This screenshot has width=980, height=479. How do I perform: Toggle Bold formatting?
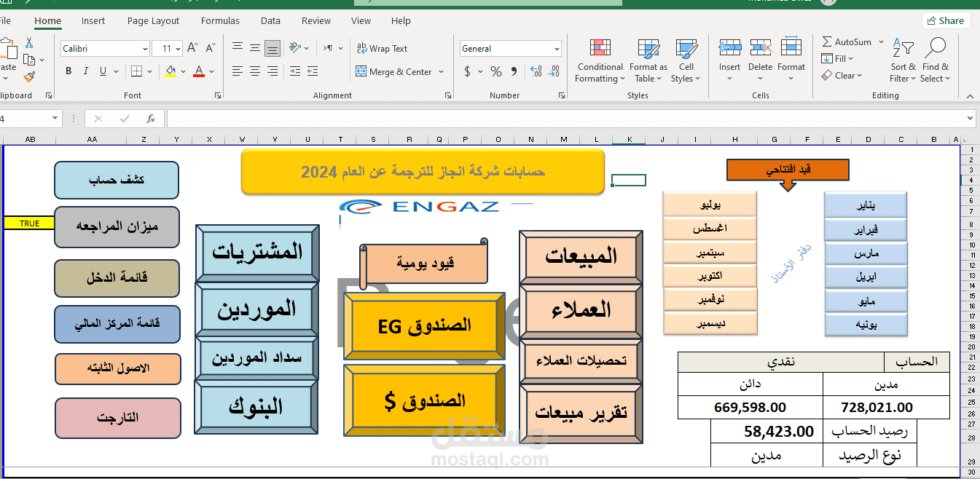coord(68,71)
